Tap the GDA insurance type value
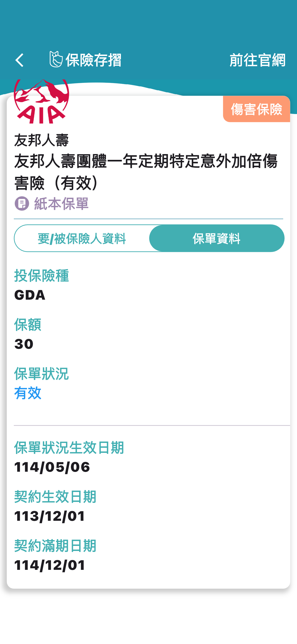The width and height of the screenshot is (297, 644). coord(30,295)
